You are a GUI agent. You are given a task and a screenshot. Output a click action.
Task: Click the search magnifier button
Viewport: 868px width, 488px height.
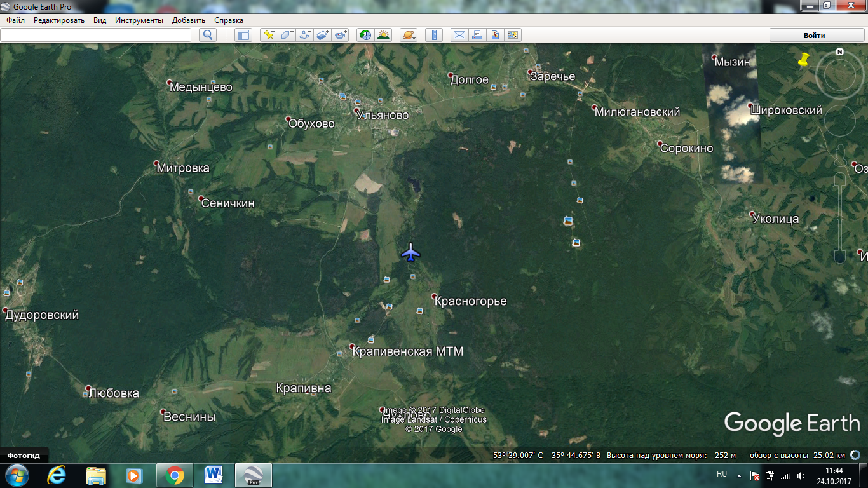(x=208, y=35)
